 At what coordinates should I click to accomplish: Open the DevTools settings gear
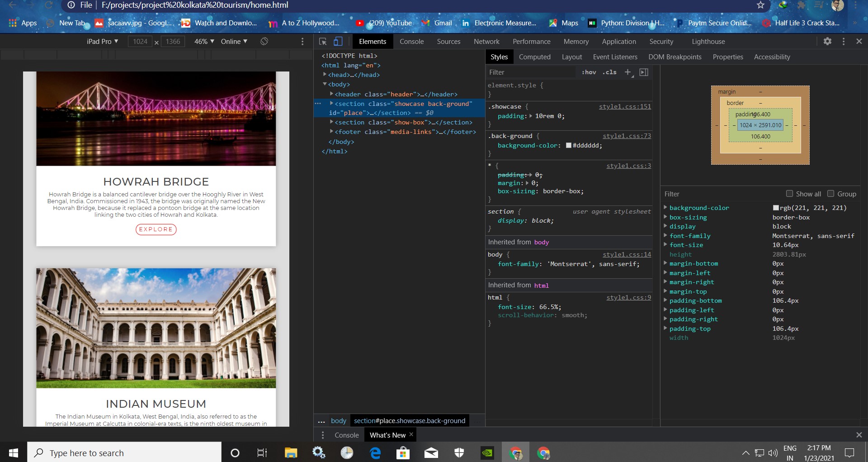coord(828,41)
